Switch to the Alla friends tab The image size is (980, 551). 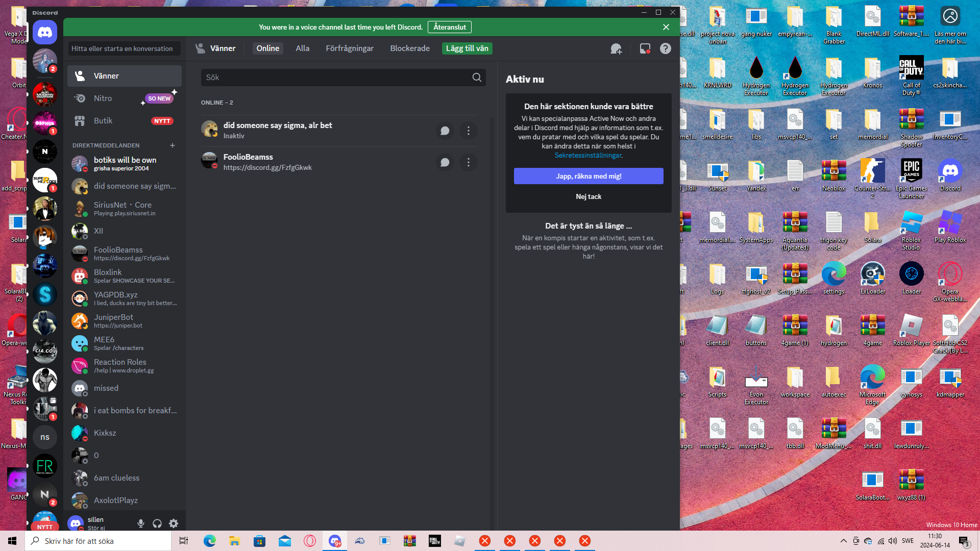point(302,48)
